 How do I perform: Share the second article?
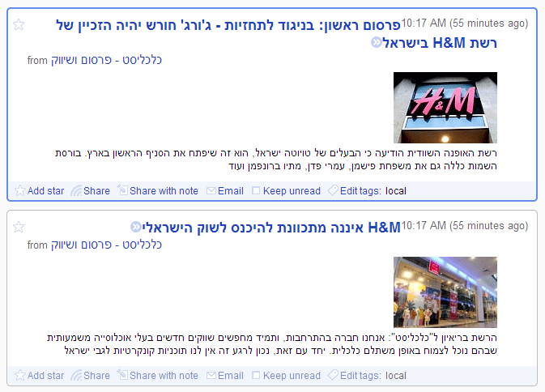(91, 376)
